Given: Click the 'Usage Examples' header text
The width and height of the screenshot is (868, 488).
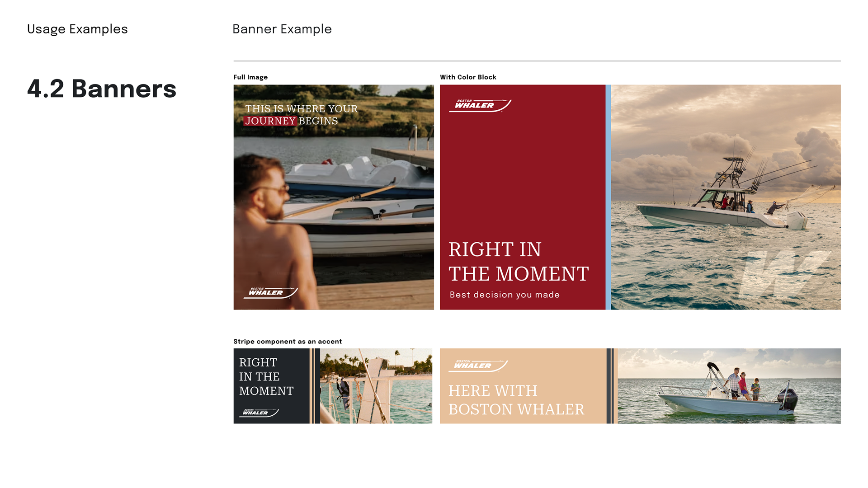Looking at the screenshot, I should [x=77, y=29].
